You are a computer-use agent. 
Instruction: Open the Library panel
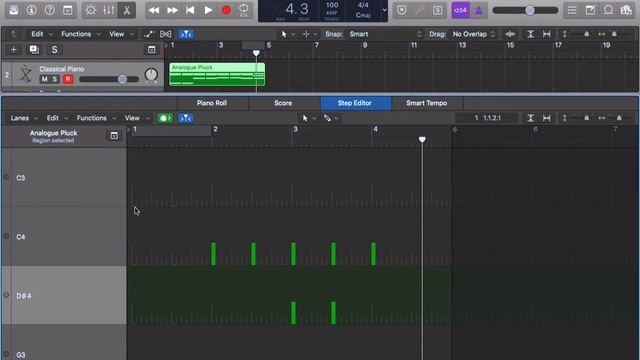coord(13,10)
